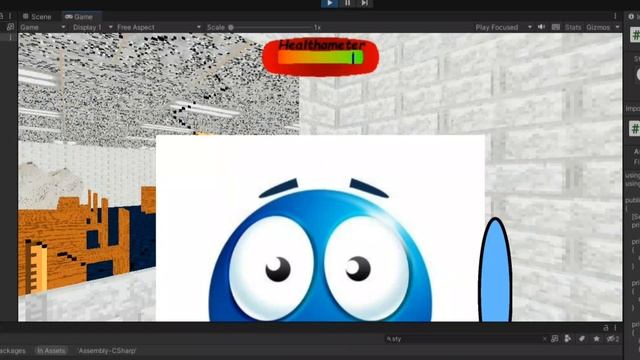Clear the project search with the X button
Viewport: 640px width, 360px height.
(544, 339)
